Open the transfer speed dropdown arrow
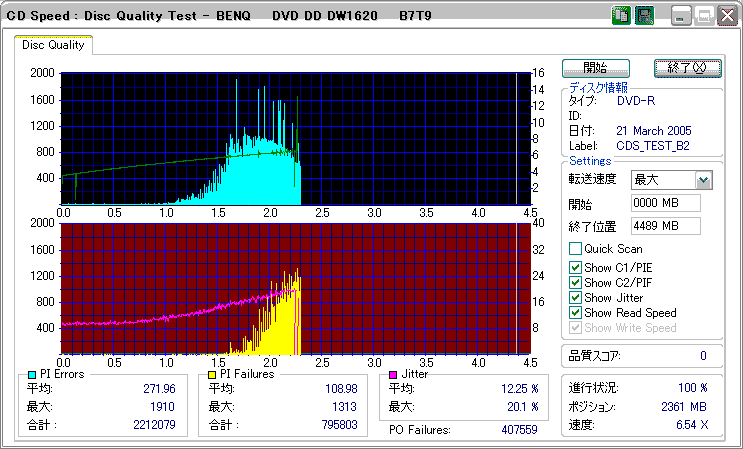This screenshot has height=449, width=743. [704, 180]
